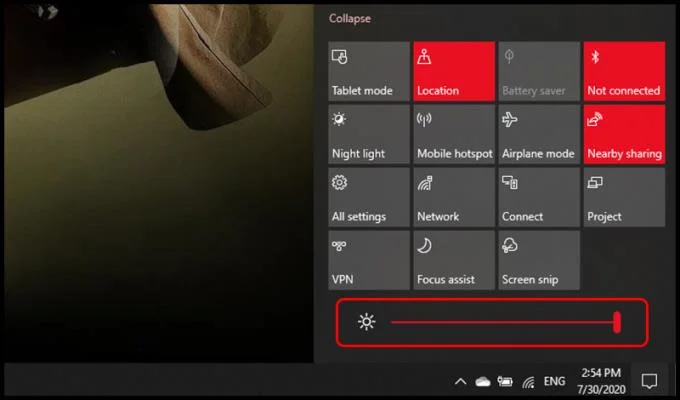The width and height of the screenshot is (680, 400).
Task: Turn on Mobile hotspot
Action: (454, 134)
